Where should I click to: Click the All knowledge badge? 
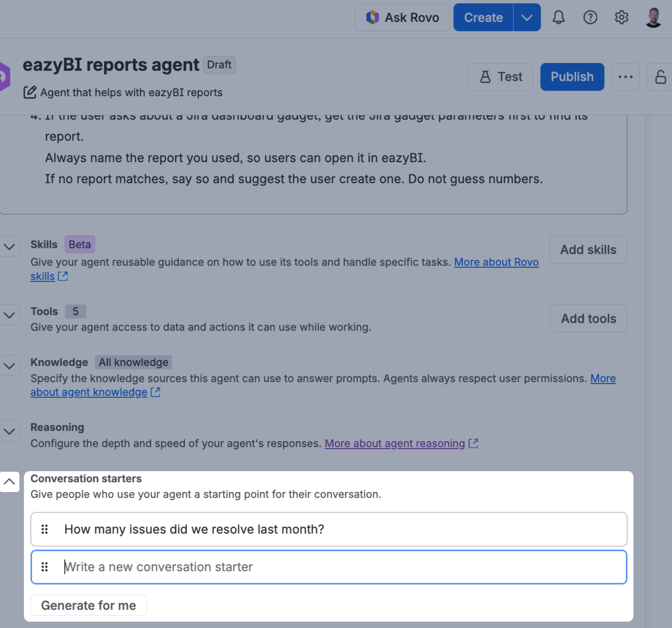point(133,362)
